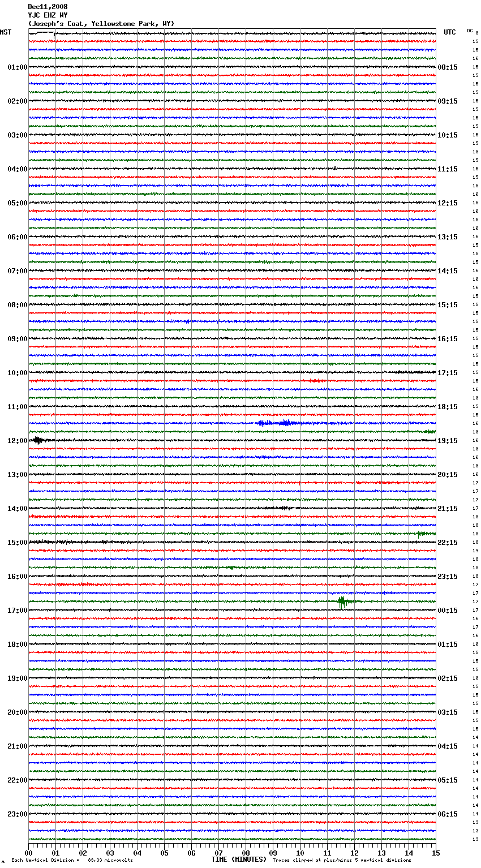Click the "09:15" UTC time label
481x868 pixels.
tap(448, 101)
